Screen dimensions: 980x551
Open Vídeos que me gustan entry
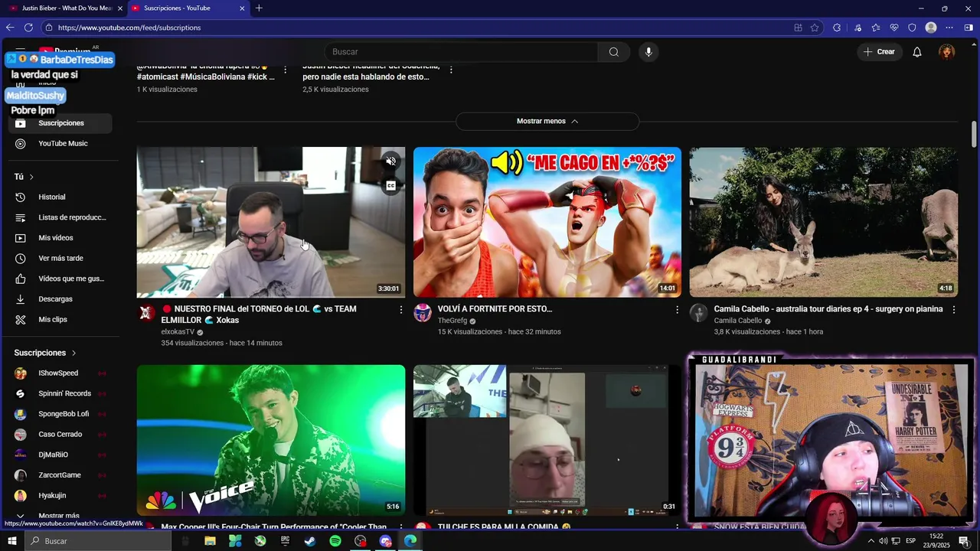coord(60,279)
